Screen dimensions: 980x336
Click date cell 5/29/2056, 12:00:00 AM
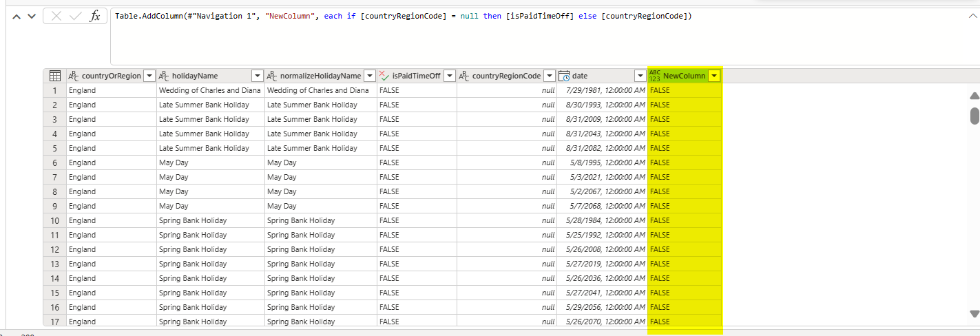pyautogui.click(x=602, y=307)
